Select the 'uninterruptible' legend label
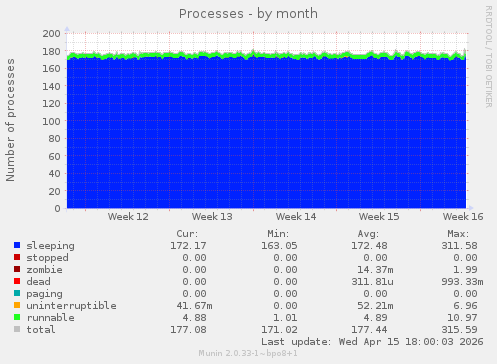This screenshot has height=364, width=497. [72, 306]
